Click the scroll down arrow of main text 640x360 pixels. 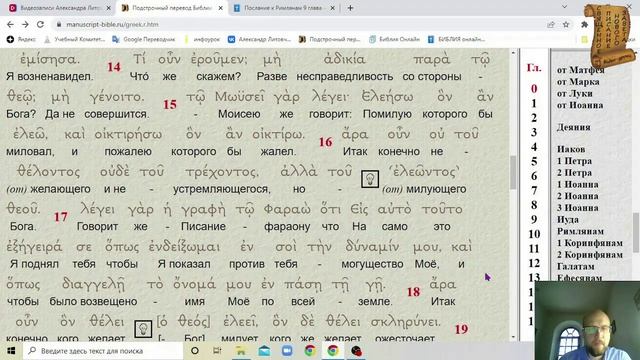(x=513, y=337)
